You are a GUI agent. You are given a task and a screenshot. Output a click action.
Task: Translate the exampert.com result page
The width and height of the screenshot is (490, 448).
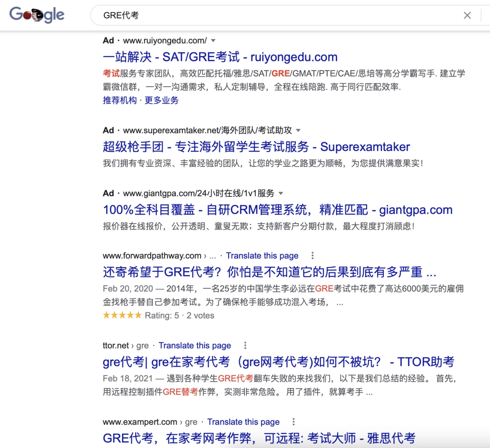coord(244,422)
